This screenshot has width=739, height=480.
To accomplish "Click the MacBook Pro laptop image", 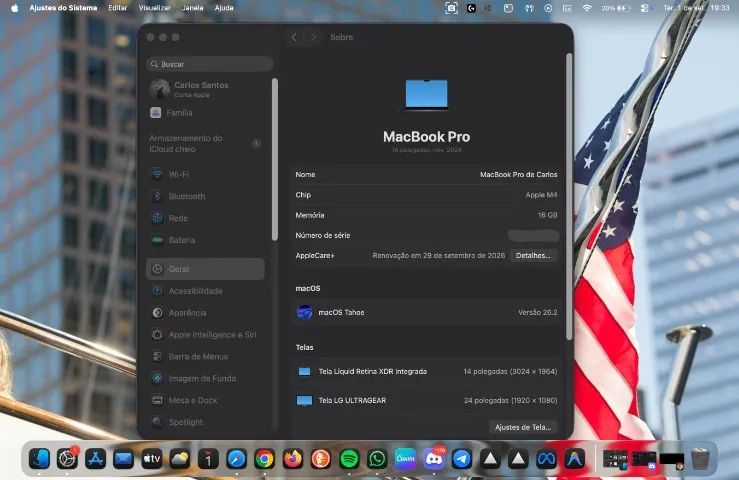I will coord(427,95).
